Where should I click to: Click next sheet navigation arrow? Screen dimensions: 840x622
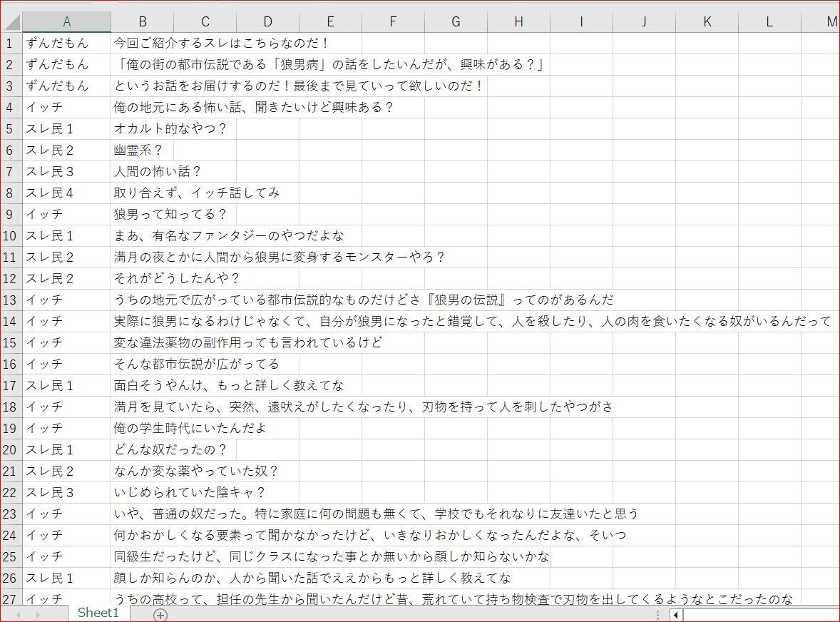click(x=38, y=614)
